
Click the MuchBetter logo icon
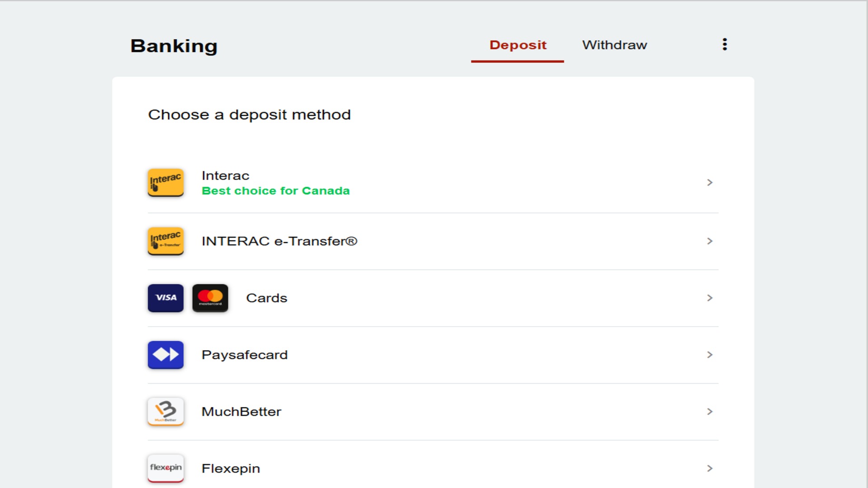tap(165, 412)
